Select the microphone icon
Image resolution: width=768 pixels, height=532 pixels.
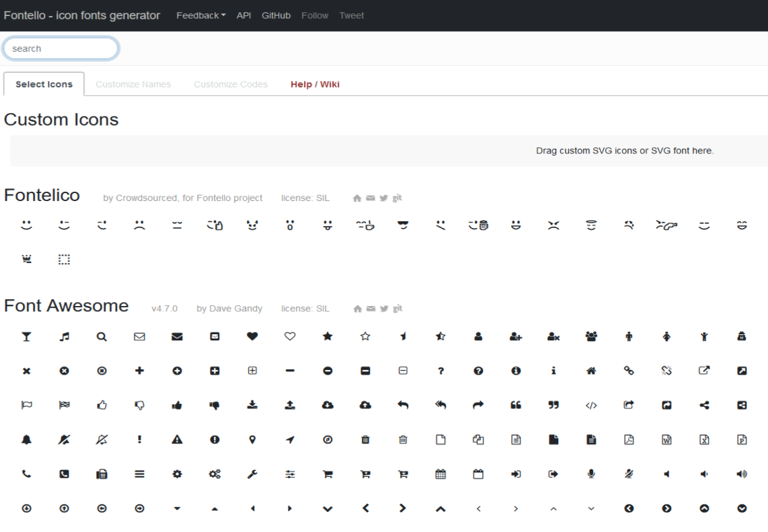click(x=591, y=473)
